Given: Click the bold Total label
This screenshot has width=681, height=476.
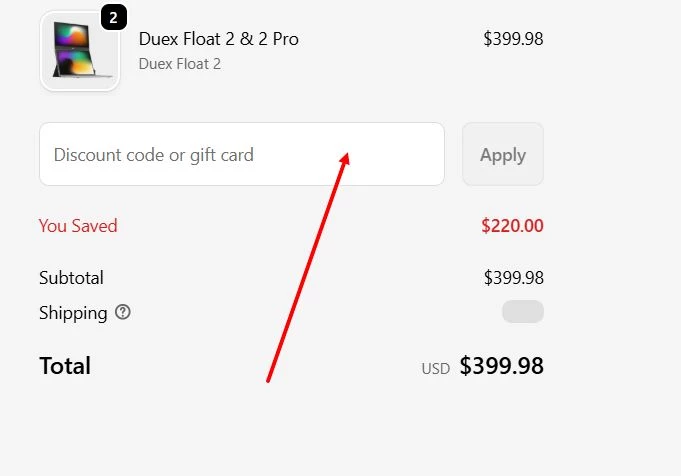Looking at the screenshot, I should 65,366.
